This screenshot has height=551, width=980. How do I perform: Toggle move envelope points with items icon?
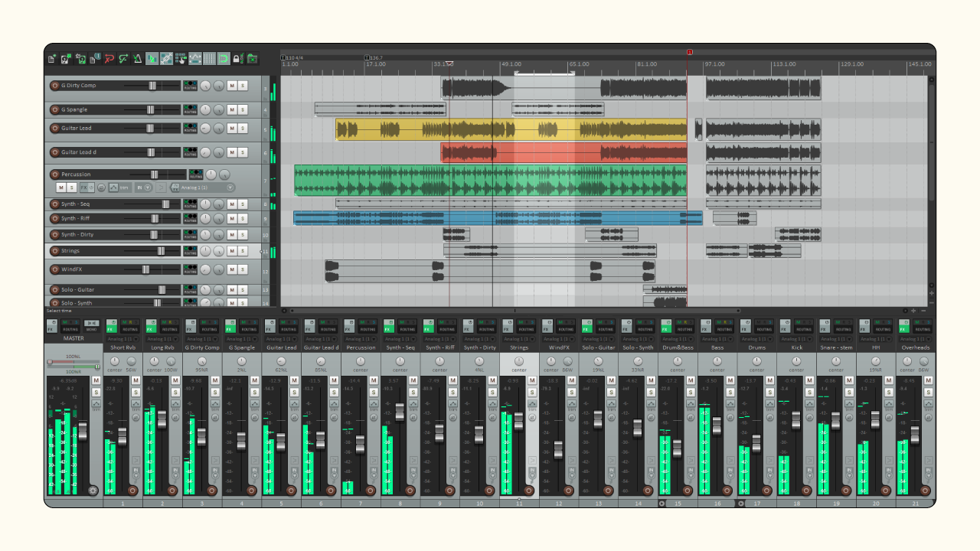pos(194,59)
